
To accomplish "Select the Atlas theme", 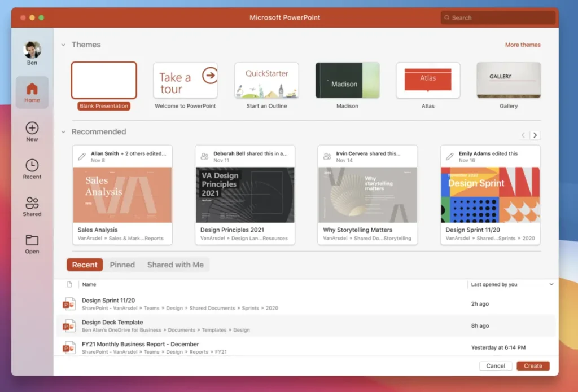I will (x=428, y=80).
